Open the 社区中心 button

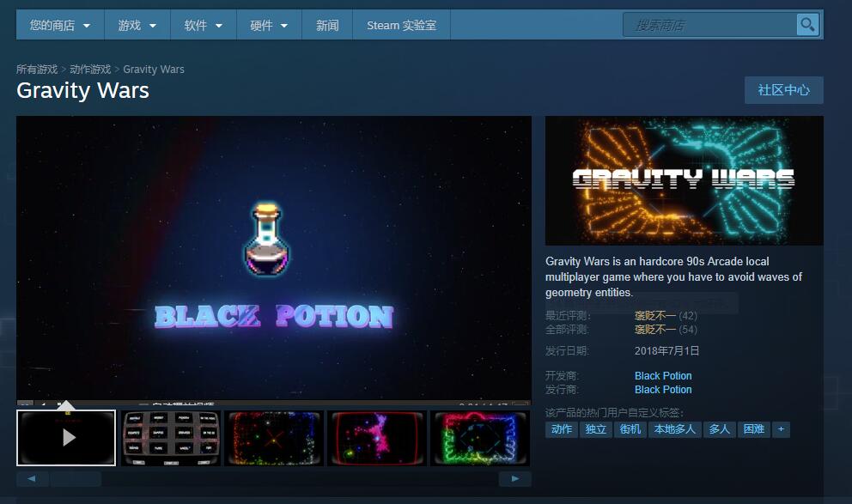(783, 90)
